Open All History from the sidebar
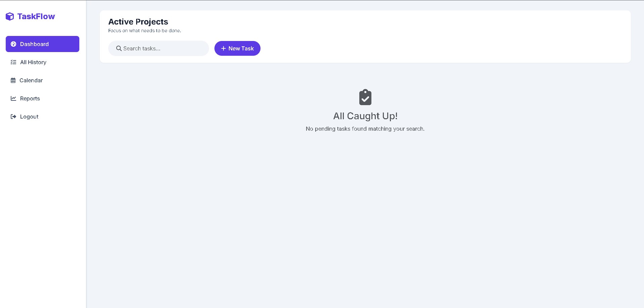The height and width of the screenshot is (308, 644). point(33,62)
